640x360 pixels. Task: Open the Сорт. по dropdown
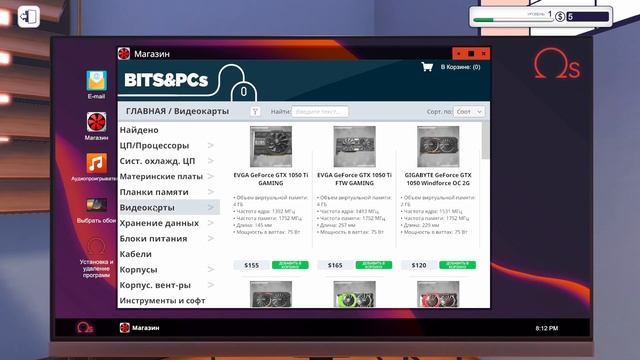469,111
